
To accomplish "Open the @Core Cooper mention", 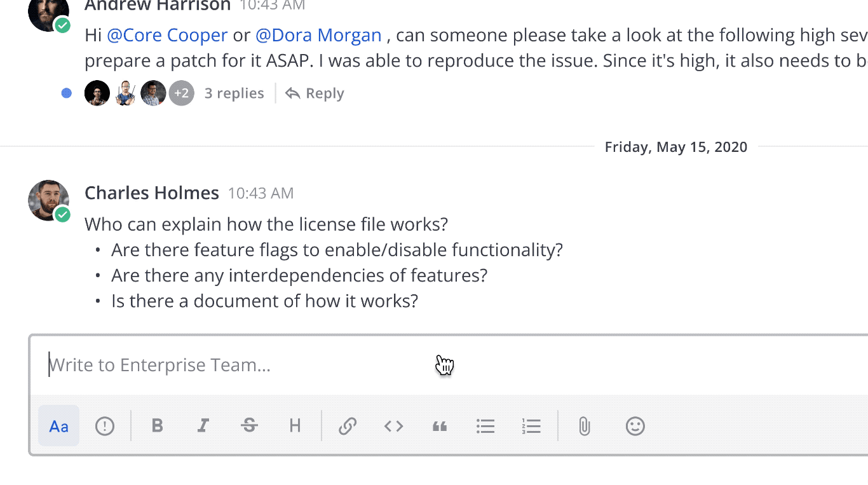I will (167, 35).
